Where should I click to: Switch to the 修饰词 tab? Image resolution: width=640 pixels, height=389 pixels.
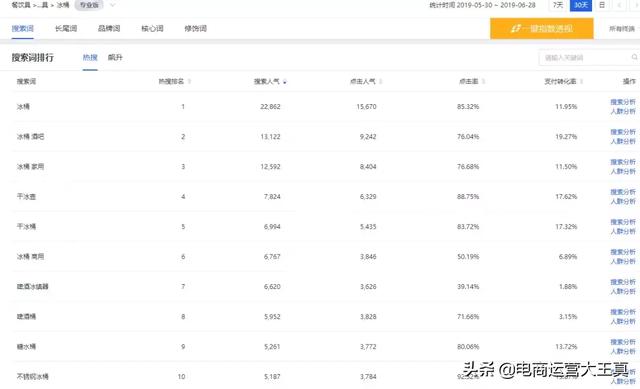tap(196, 29)
